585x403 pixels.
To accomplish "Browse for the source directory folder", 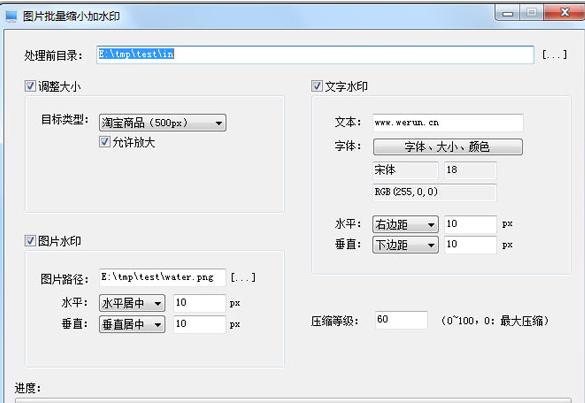I will tap(554, 55).
